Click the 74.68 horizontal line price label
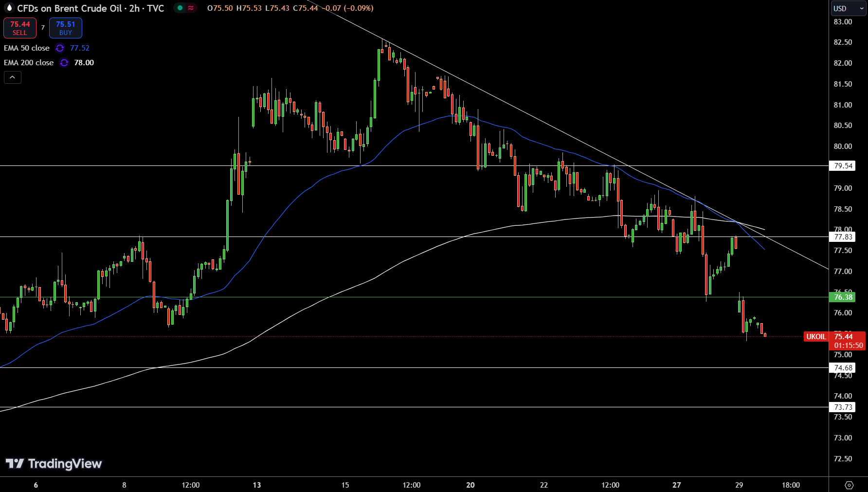 (843, 368)
